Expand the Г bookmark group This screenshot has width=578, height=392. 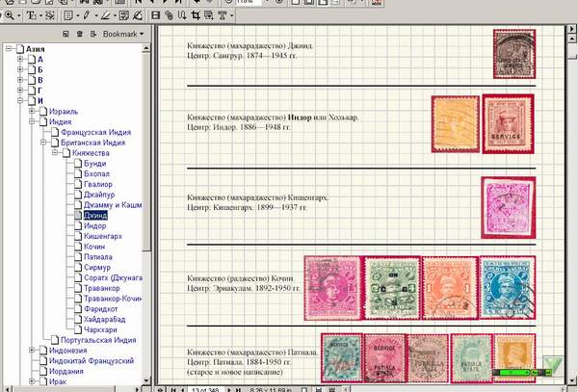[20, 90]
